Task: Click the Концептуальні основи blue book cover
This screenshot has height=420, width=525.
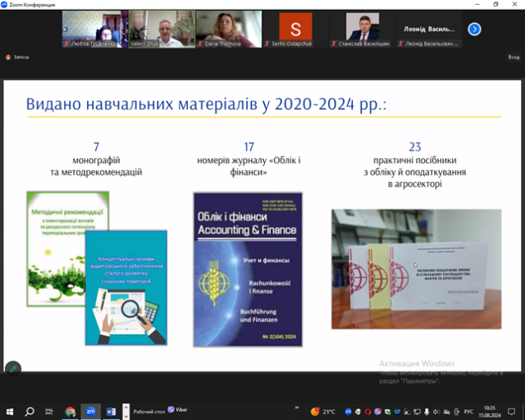Action: pos(126,288)
